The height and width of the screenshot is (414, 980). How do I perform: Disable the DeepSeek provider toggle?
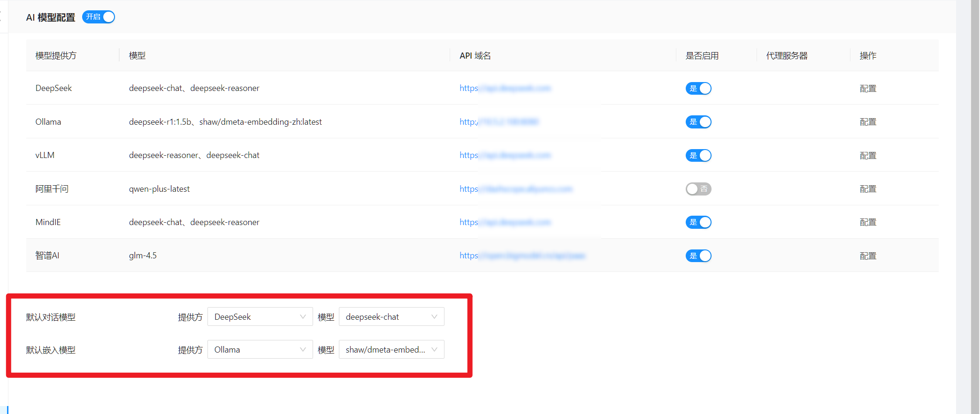[698, 89]
